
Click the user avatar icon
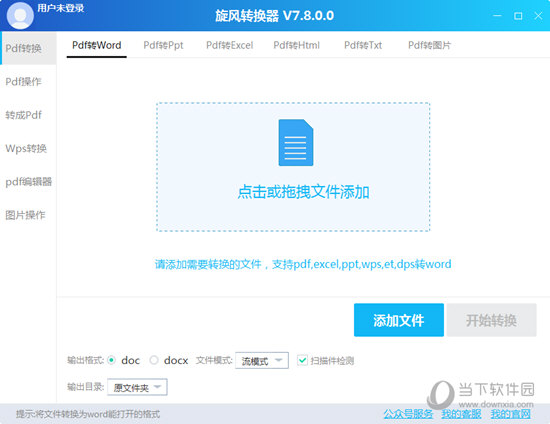coord(20,15)
